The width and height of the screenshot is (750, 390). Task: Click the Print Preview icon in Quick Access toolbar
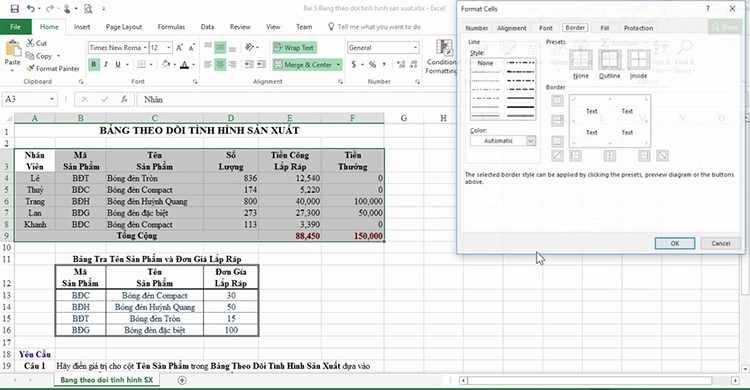point(88,9)
